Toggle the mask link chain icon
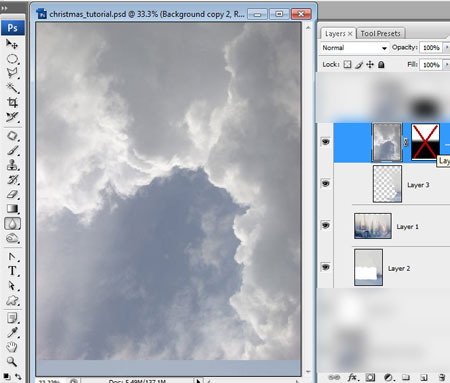The width and height of the screenshot is (450, 383). click(406, 142)
